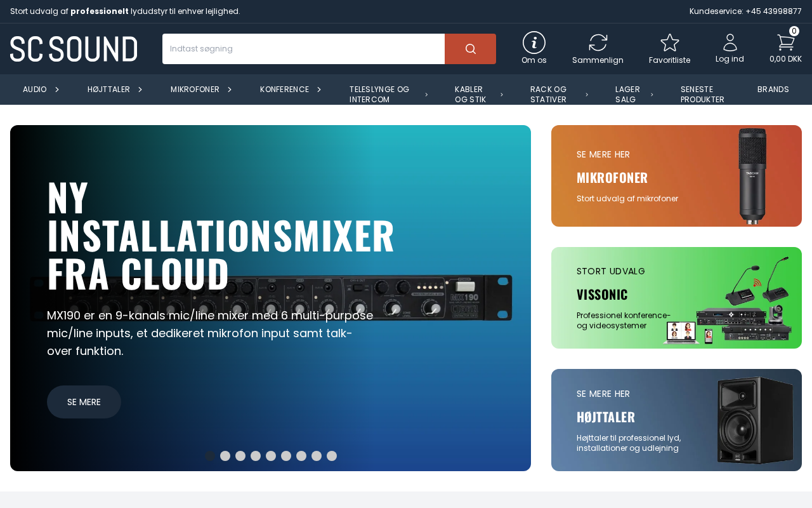Open the KONFERENCE menu item
812x508 pixels.
(x=284, y=90)
